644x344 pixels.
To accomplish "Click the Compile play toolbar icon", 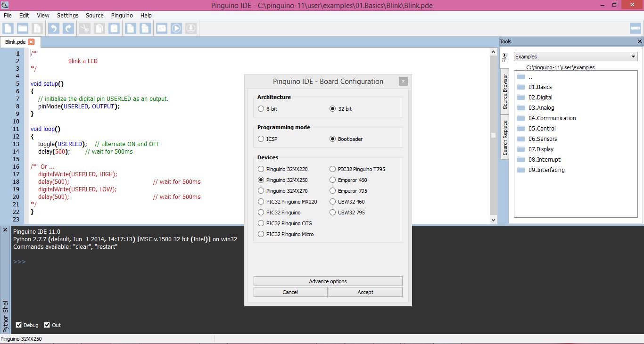I will pos(176,28).
